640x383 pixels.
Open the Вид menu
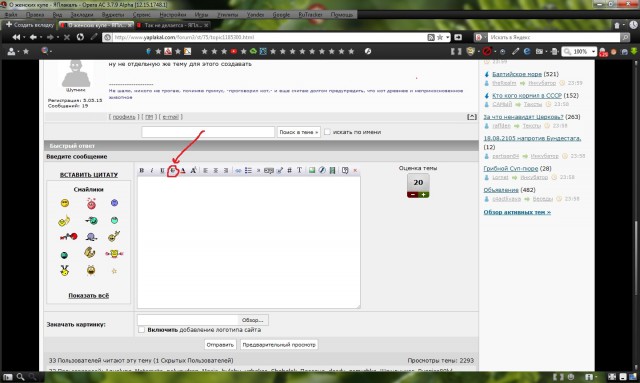click(x=58, y=14)
